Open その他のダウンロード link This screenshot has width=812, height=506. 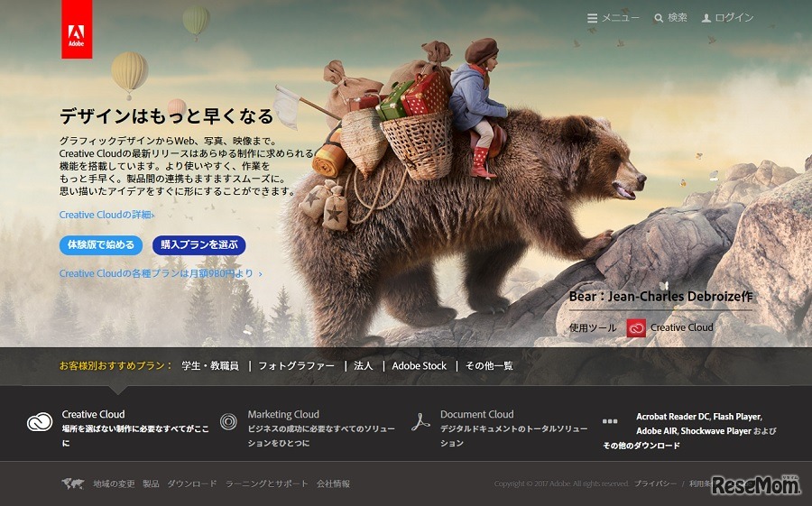tap(641, 446)
